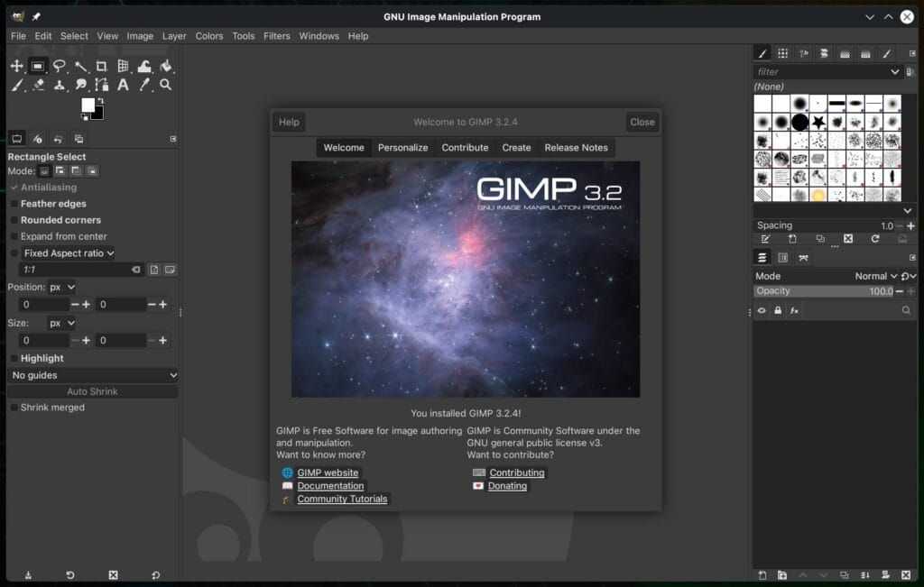Screen dimensions: 924x587
Task: Select the large black circle brush thumbnail
Action: click(799, 122)
